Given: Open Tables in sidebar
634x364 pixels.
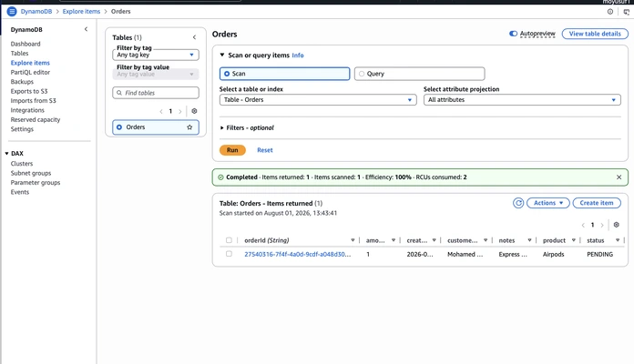Looking at the screenshot, I should [19, 54].
